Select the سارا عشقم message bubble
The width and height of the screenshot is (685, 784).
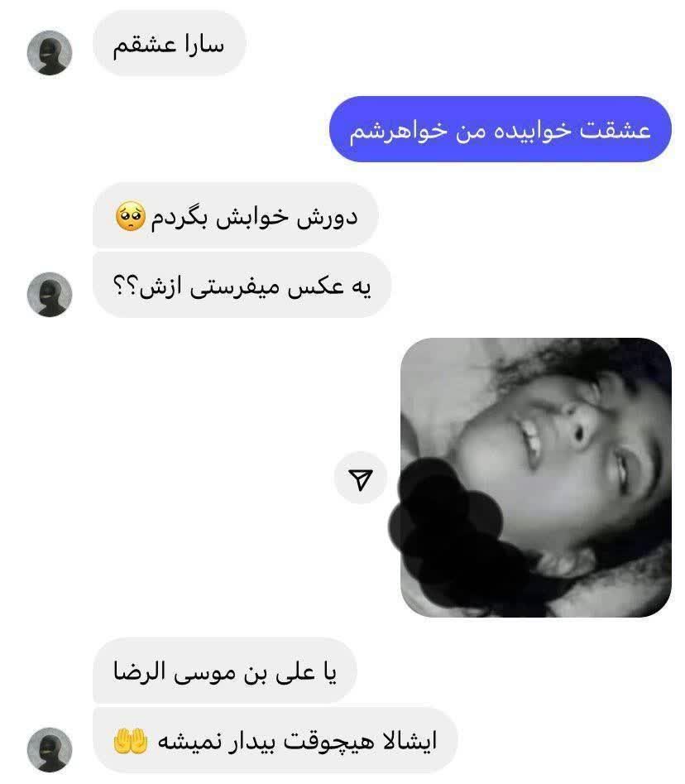tap(170, 44)
